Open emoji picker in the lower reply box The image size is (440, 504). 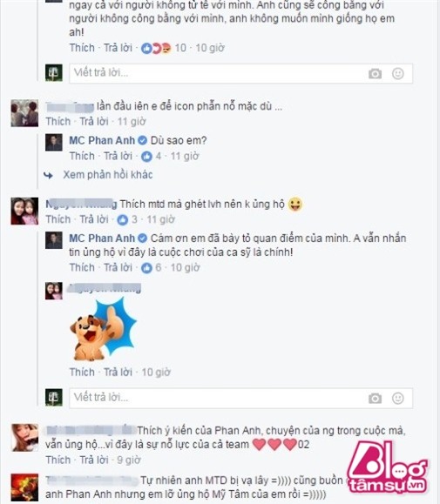[398, 399]
